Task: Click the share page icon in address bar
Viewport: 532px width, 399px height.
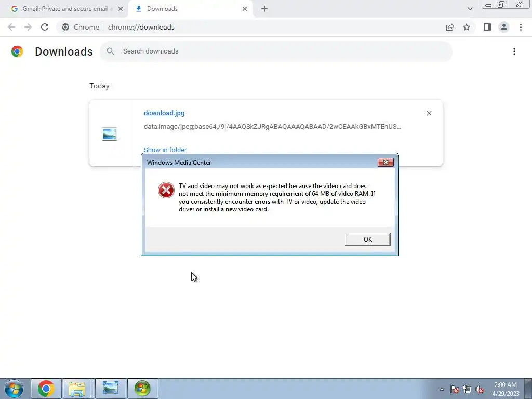Action: [450, 27]
